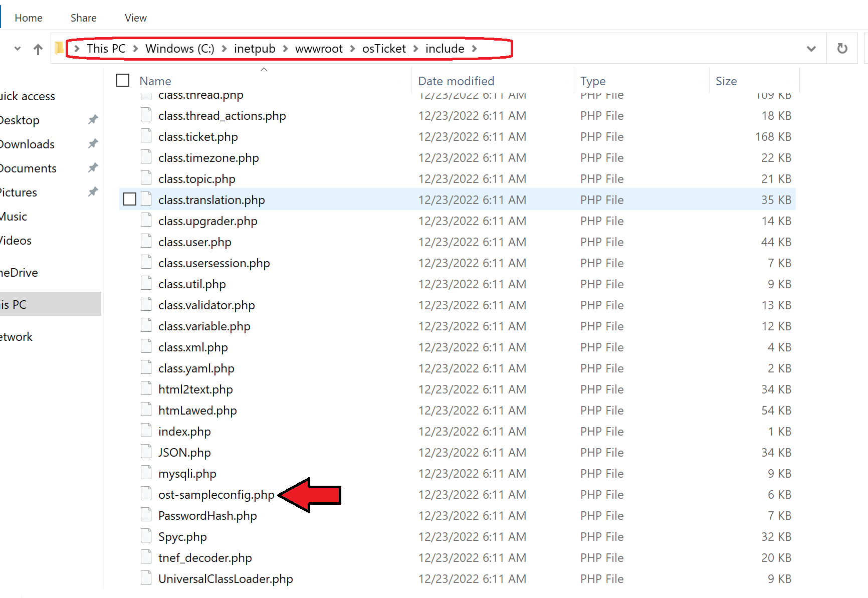Viewport: 868px width, 598px height.
Task: Click the pin icon next to Documents
Action: [x=93, y=168]
